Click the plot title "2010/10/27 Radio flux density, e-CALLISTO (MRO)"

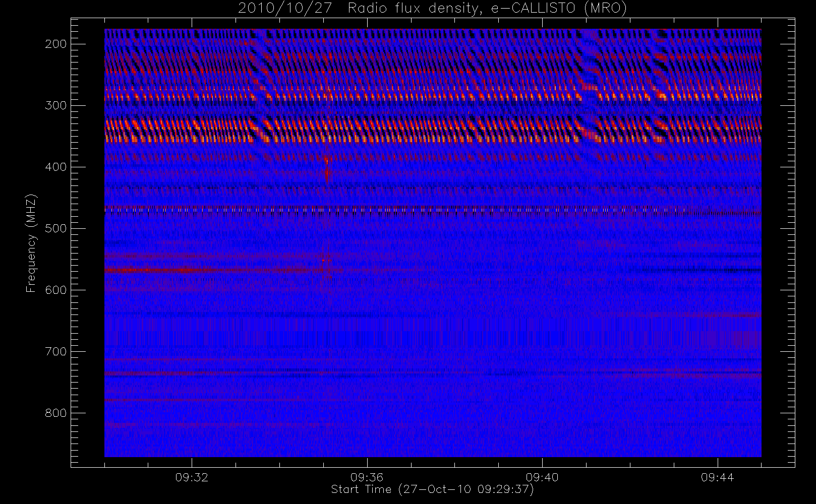point(432,8)
